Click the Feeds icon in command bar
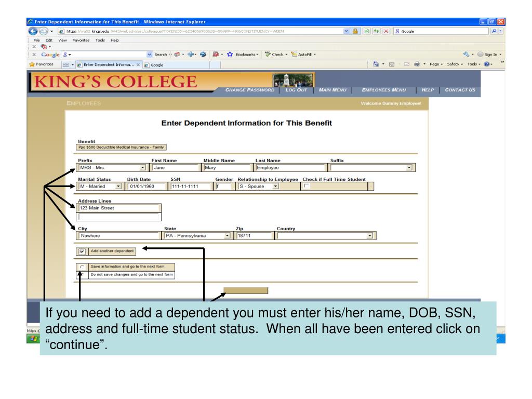Screen dimensions: 532x399 (392, 64)
